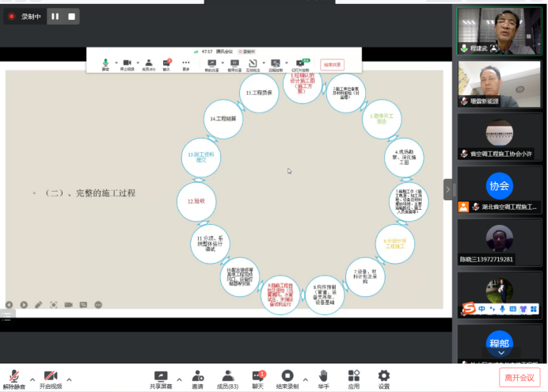Expand share screen options arrow
This screenshot has width=548, height=392.
(179, 379)
